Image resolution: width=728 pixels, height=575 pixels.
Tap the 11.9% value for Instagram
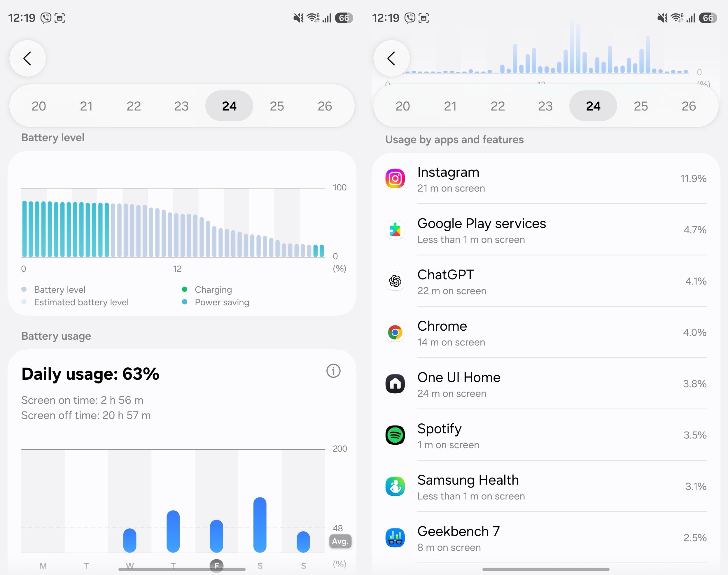coord(693,178)
